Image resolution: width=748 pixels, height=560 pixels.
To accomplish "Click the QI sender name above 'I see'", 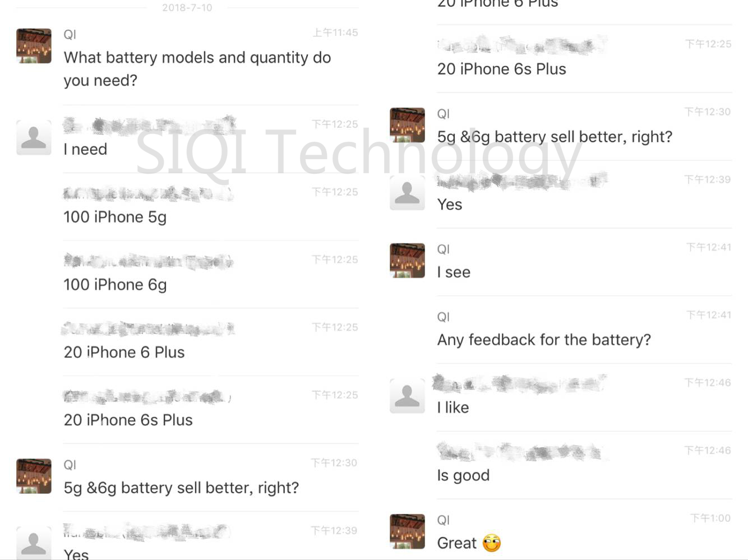I will (x=443, y=249).
